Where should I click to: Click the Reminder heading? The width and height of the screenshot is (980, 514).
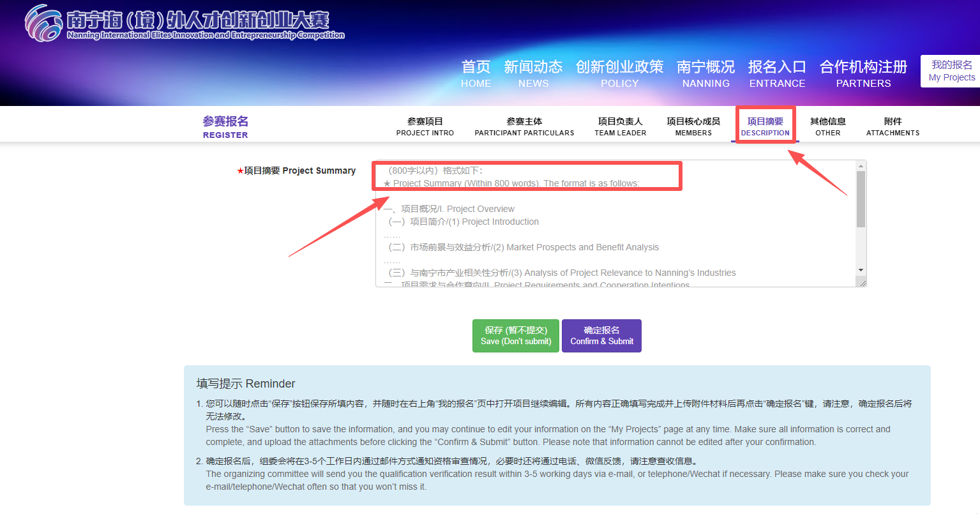coord(246,383)
